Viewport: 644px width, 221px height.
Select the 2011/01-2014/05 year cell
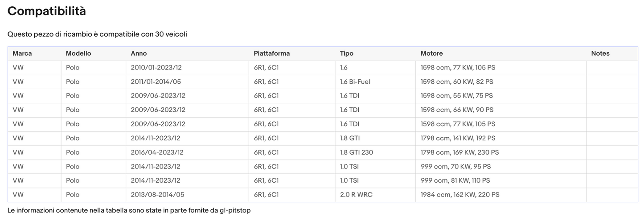(x=156, y=82)
